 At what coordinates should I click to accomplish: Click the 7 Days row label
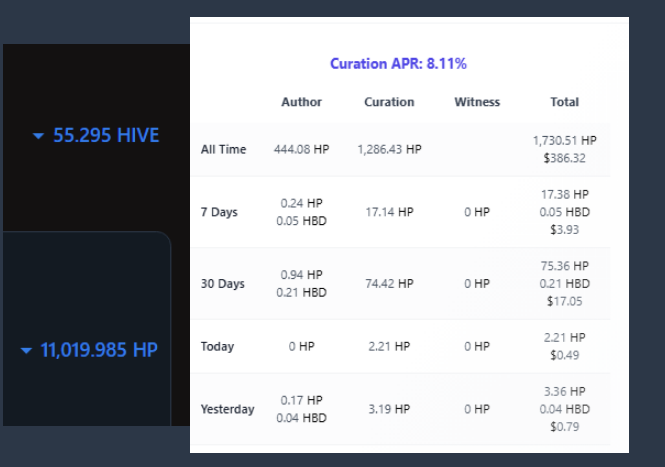(219, 212)
